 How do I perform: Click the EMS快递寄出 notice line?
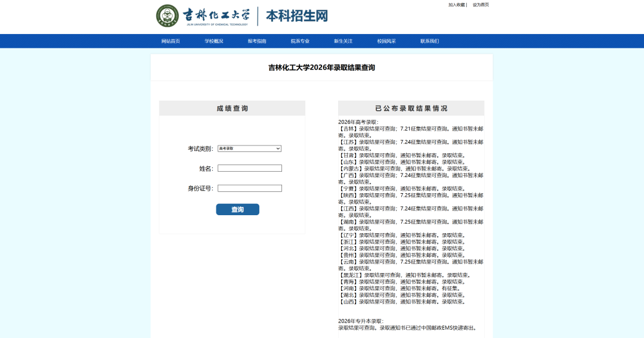(408, 328)
